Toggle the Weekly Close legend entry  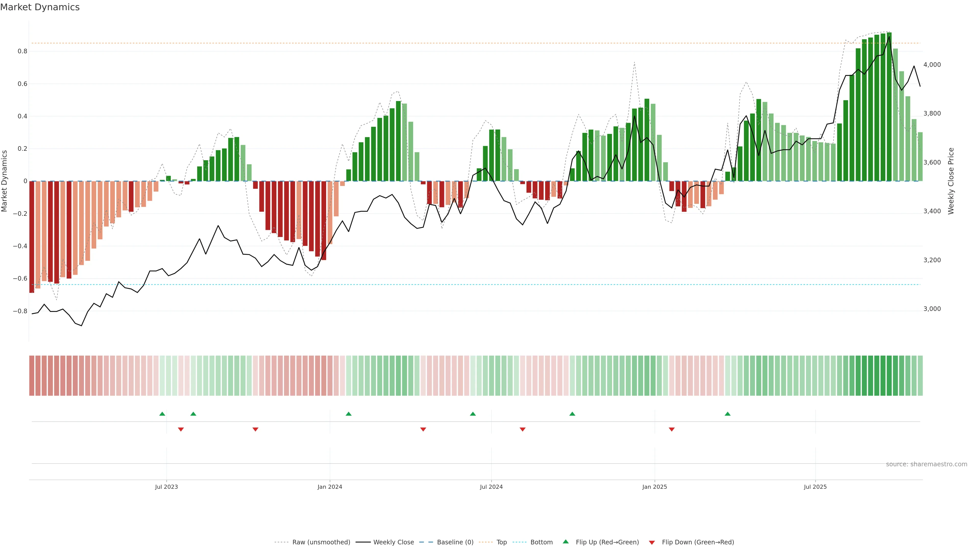393,542
